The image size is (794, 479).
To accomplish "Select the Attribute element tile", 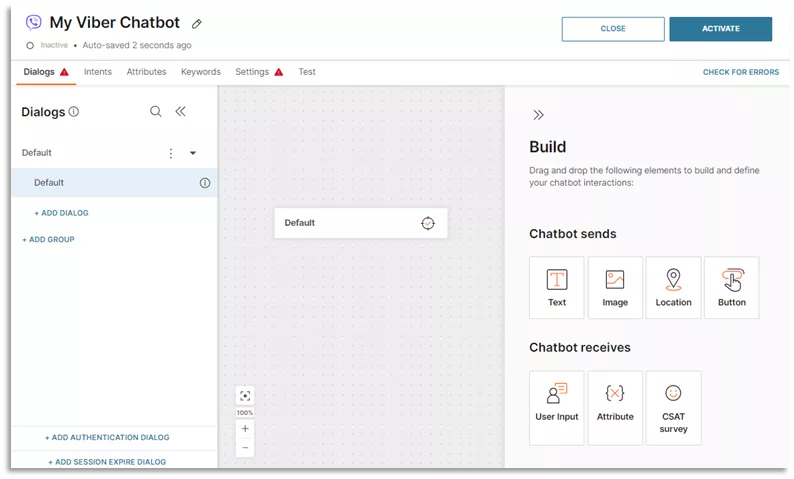I will [615, 408].
